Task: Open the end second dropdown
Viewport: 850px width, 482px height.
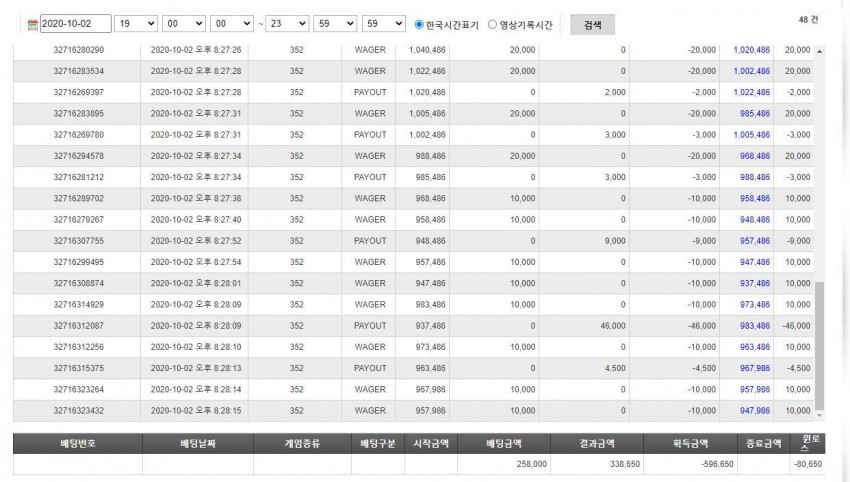Action: [384, 24]
